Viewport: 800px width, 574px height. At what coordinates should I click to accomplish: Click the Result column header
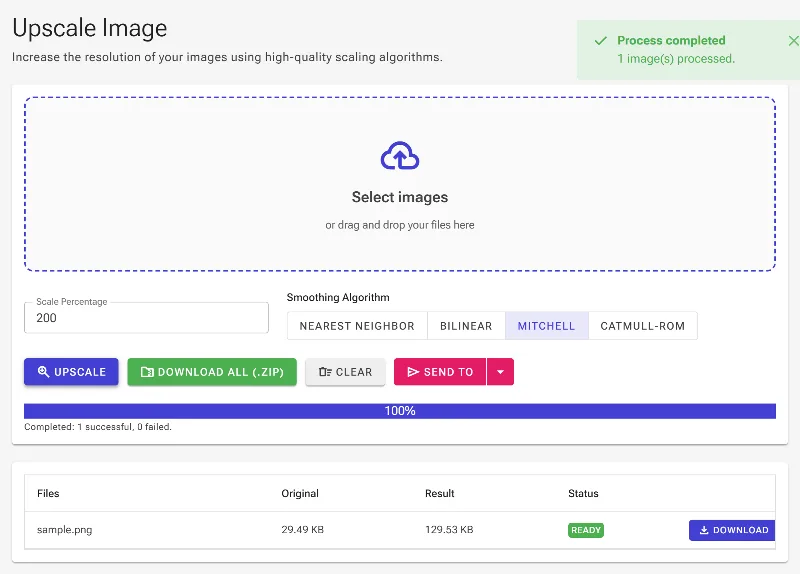click(440, 493)
